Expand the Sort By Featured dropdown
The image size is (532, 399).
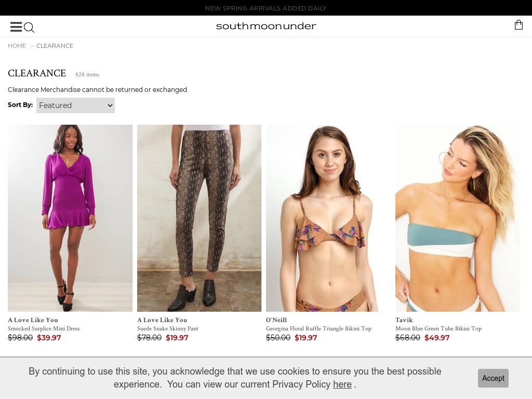pyautogui.click(x=75, y=105)
